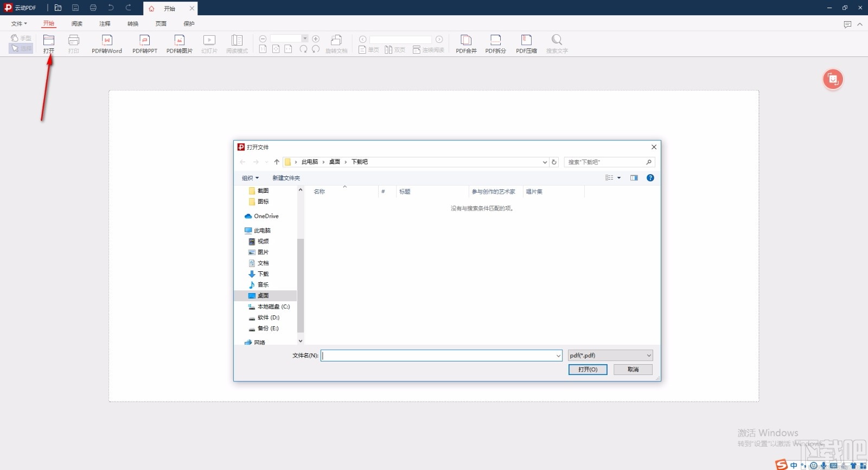Click the save icon in title bar
This screenshot has width=868, height=470.
(x=75, y=8)
